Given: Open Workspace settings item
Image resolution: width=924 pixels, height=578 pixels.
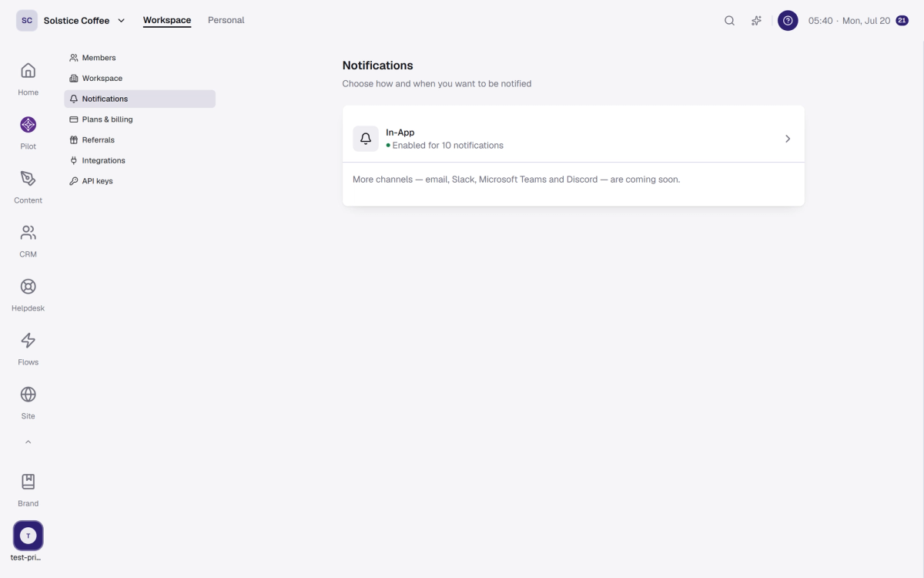Looking at the screenshot, I should 139,79.
